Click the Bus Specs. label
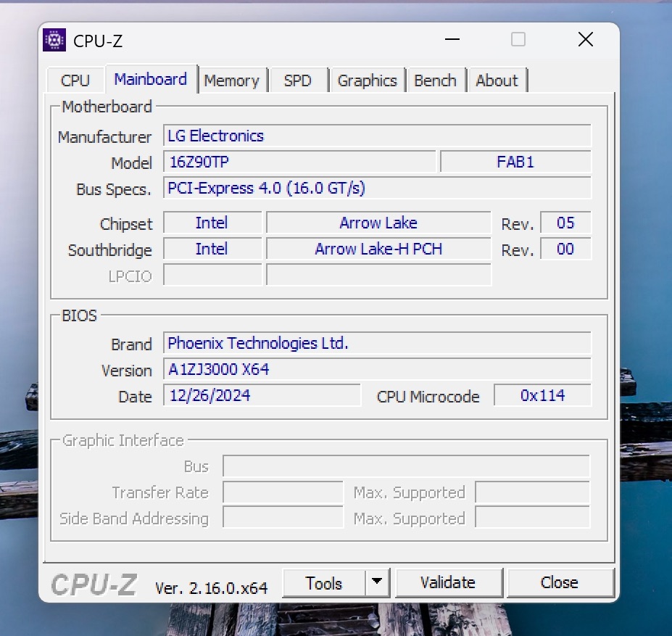 [114, 189]
